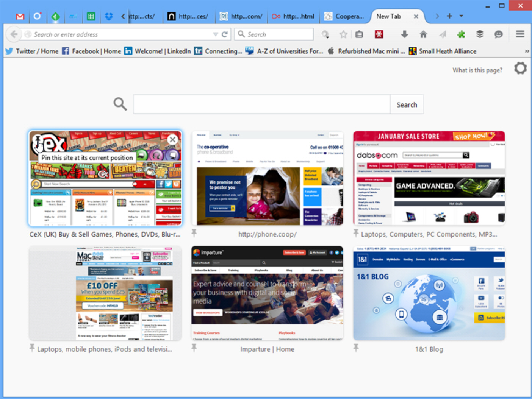This screenshot has width=532, height=399.
Task: Switch to the Coopera... tab
Action: (345, 16)
